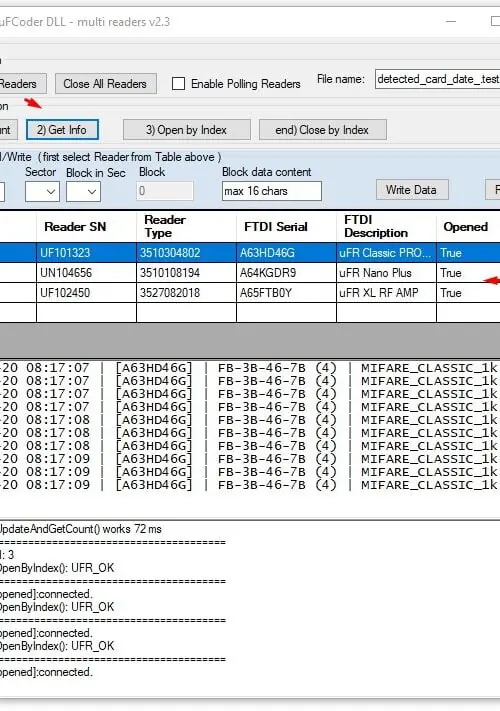Click the Write Data button
Screen dimensions: 500x711
click(412, 190)
